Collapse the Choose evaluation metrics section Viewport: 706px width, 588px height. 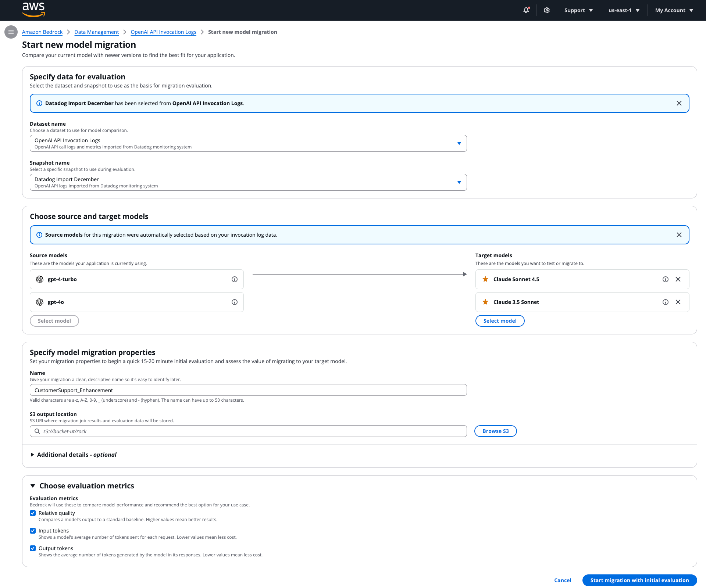[33, 486]
